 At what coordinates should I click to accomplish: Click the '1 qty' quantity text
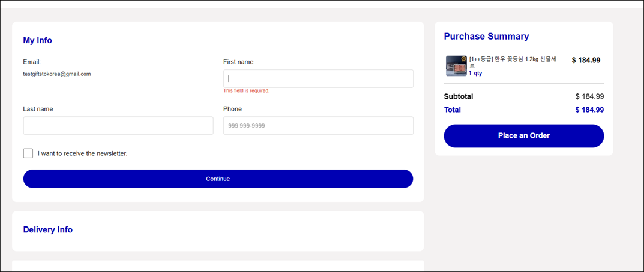pos(475,74)
